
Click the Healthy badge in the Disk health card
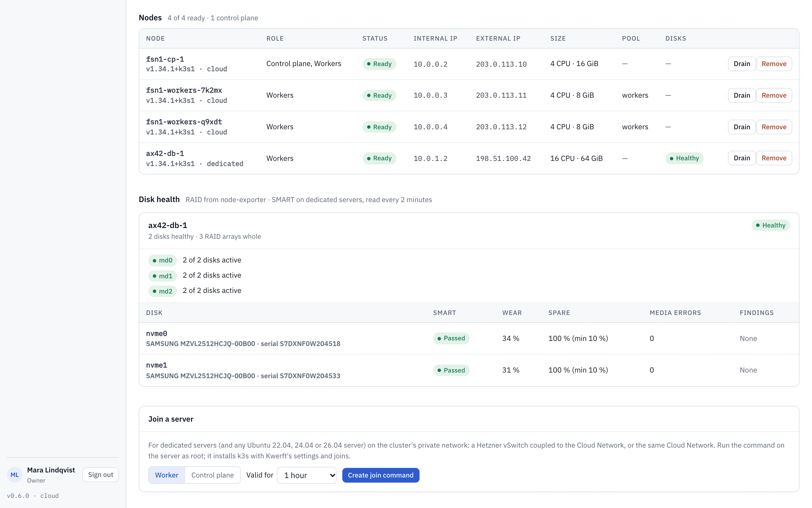pos(771,225)
